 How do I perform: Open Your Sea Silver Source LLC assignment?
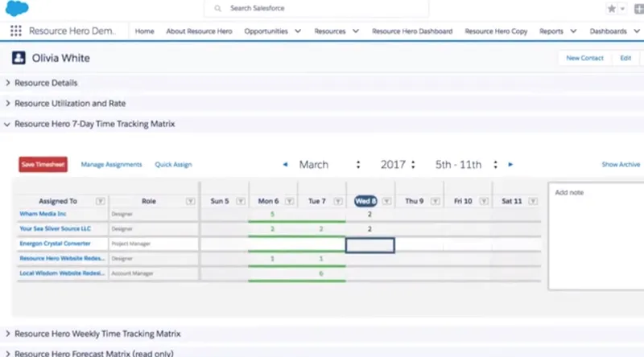tap(55, 228)
